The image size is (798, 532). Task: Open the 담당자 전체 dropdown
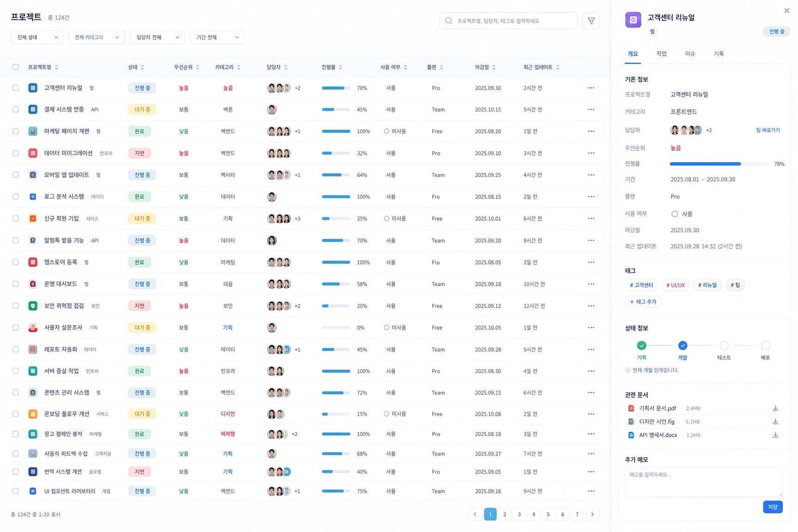(157, 37)
